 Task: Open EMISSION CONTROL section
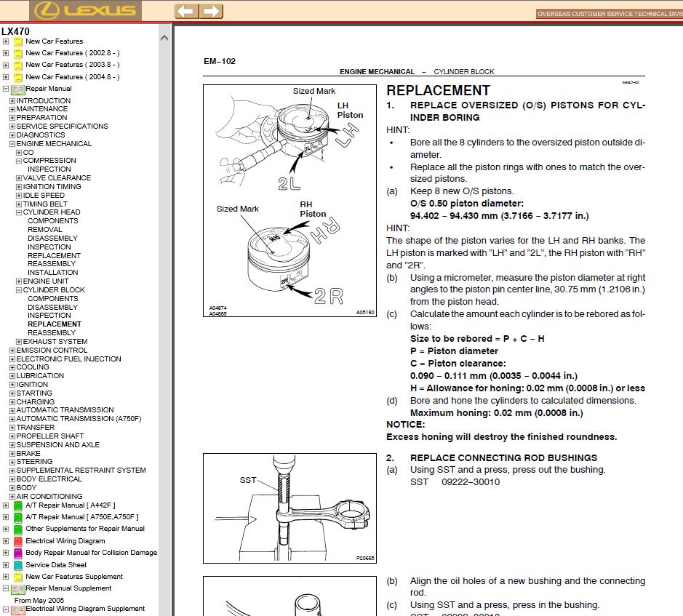(x=52, y=351)
